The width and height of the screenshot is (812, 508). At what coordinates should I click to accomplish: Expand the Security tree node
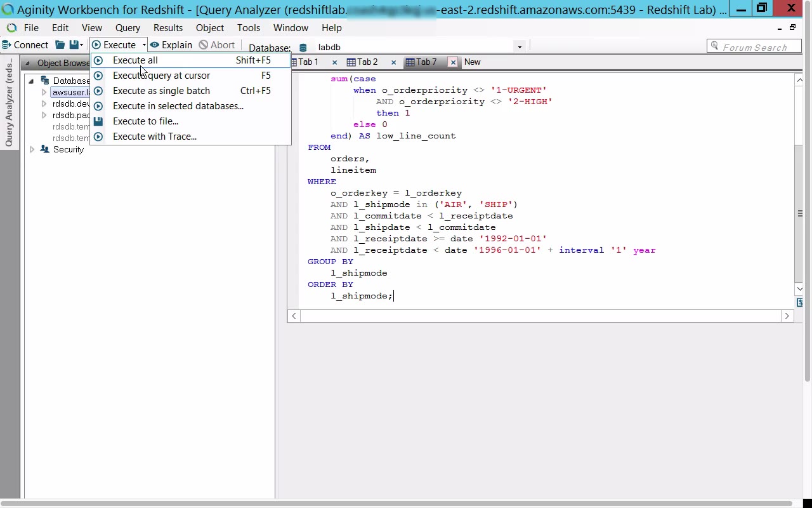pyautogui.click(x=32, y=150)
